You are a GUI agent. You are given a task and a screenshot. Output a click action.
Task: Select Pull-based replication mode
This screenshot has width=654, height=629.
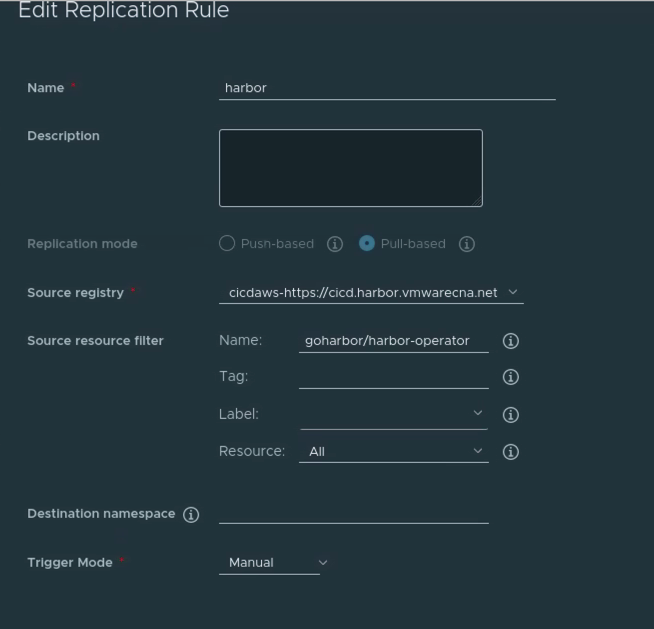click(367, 244)
